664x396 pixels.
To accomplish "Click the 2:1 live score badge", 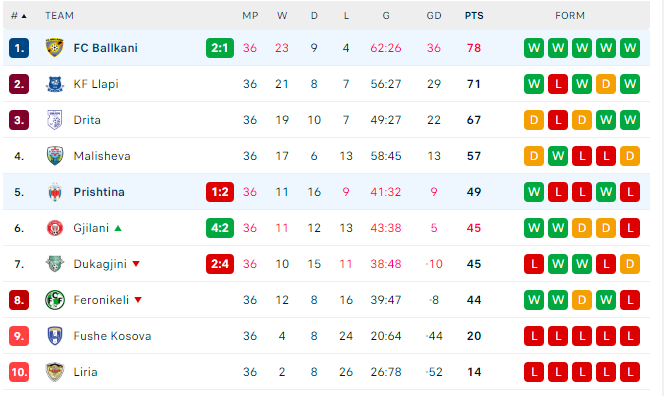I will [x=220, y=48].
